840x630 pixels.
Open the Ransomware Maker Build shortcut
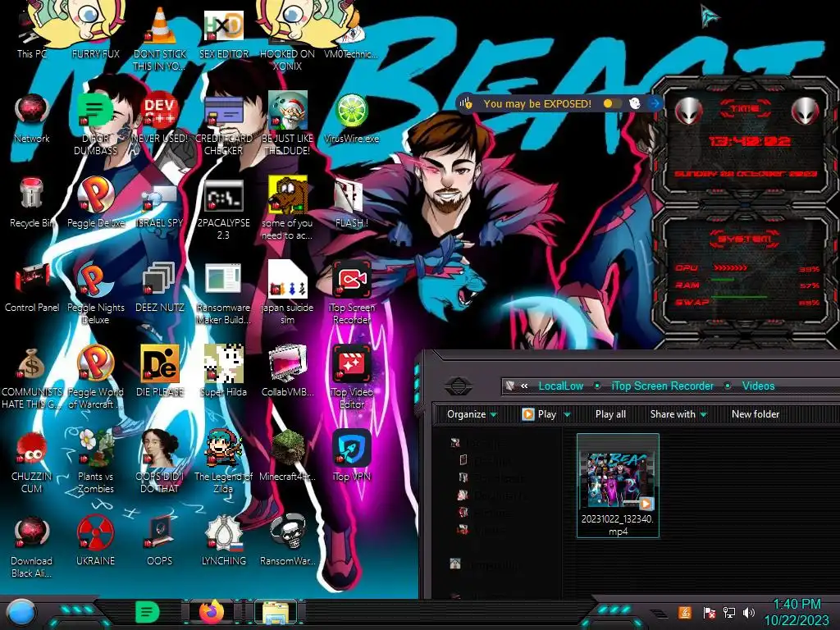pyautogui.click(x=223, y=294)
